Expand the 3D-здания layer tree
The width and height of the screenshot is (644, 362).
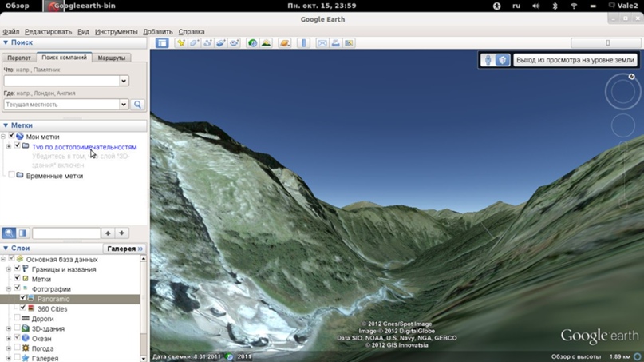click(9, 328)
